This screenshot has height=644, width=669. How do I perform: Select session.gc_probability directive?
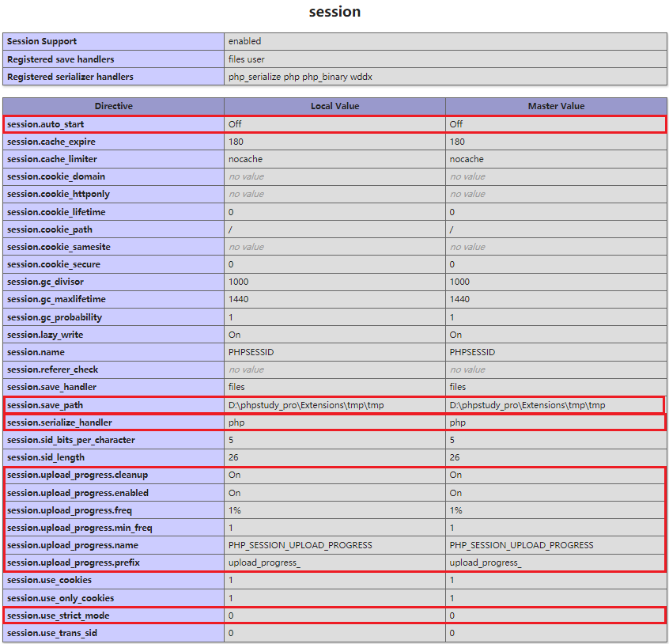point(55,317)
